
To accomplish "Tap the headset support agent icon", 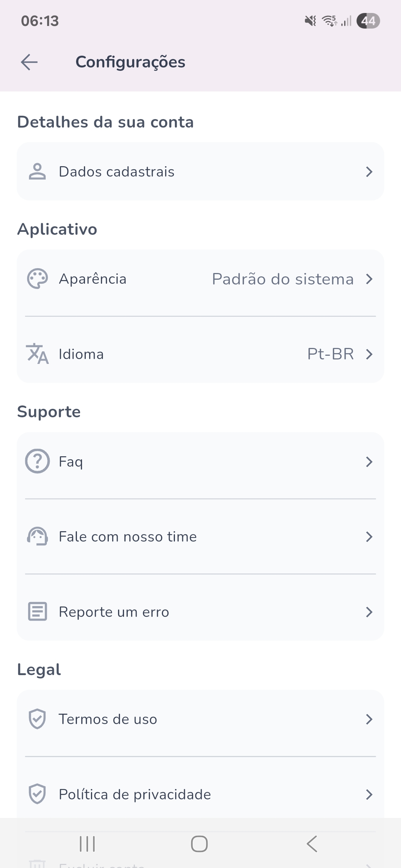I will point(37,536).
